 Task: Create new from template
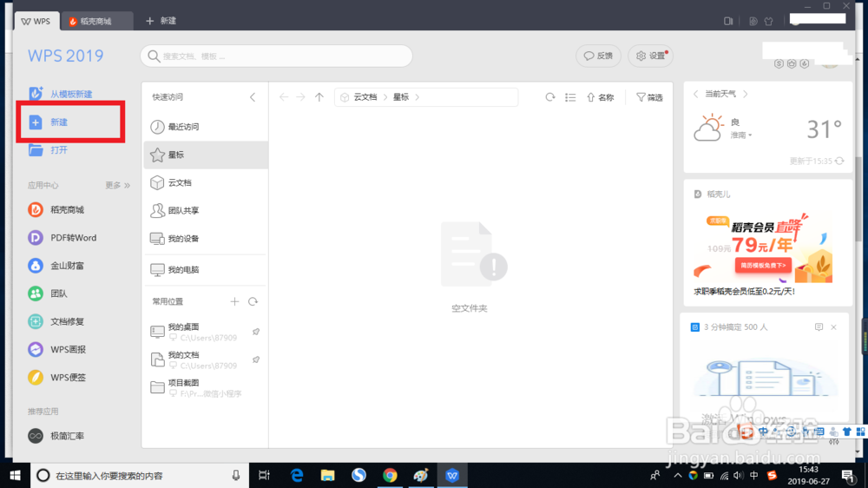pyautogui.click(x=61, y=94)
